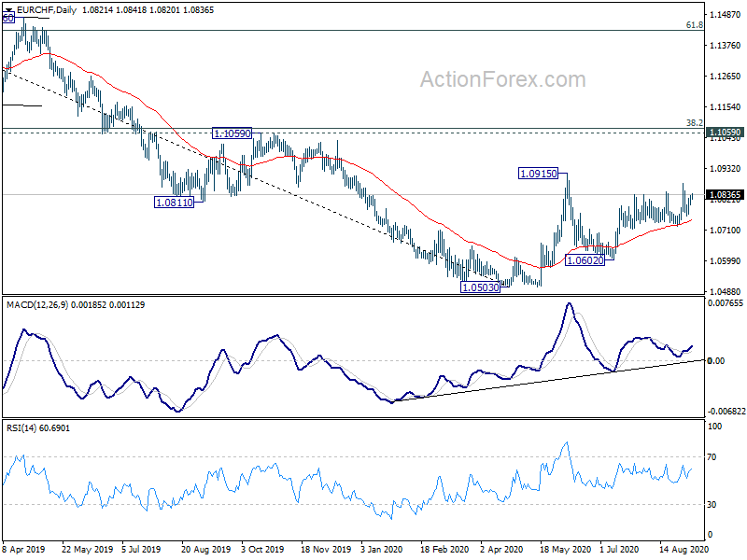Click the 18 May 2020 date label
Screen dimensions: 747x560
[x=565, y=549]
